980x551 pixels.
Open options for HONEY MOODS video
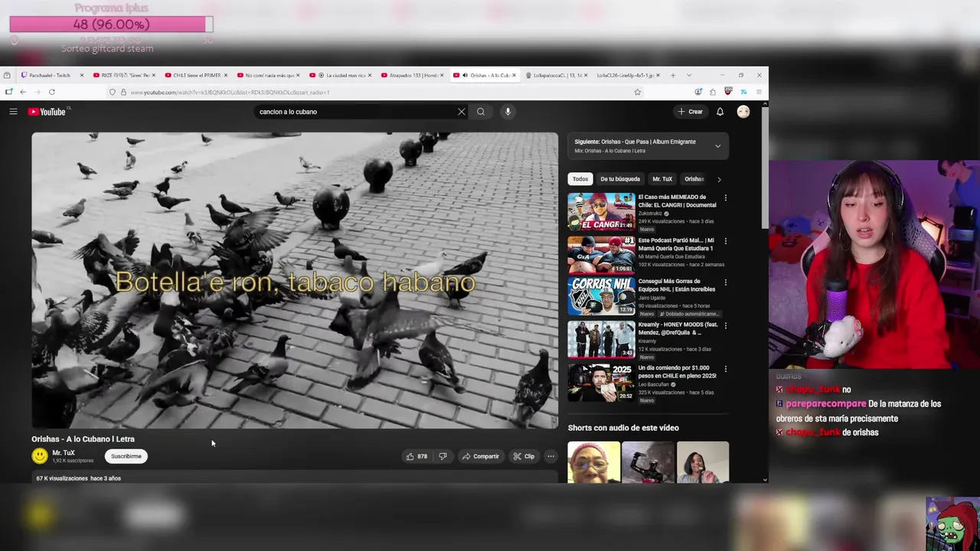click(726, 325)
